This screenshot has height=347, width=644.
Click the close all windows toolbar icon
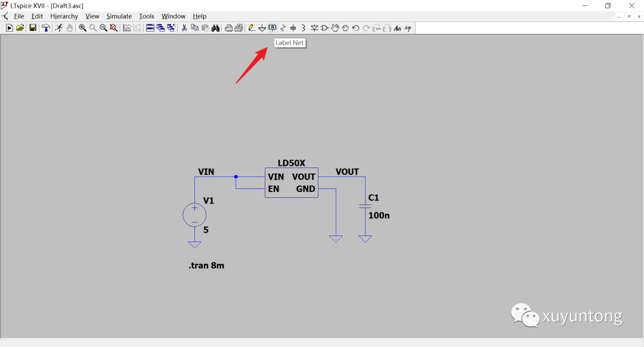[x=171, y=28]
